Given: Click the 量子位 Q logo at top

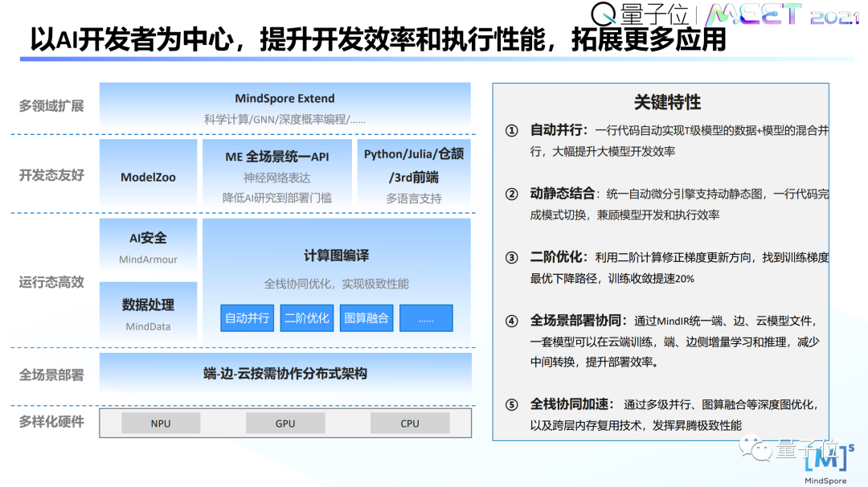Looking at the screenshot, I should tap(640, 14).
